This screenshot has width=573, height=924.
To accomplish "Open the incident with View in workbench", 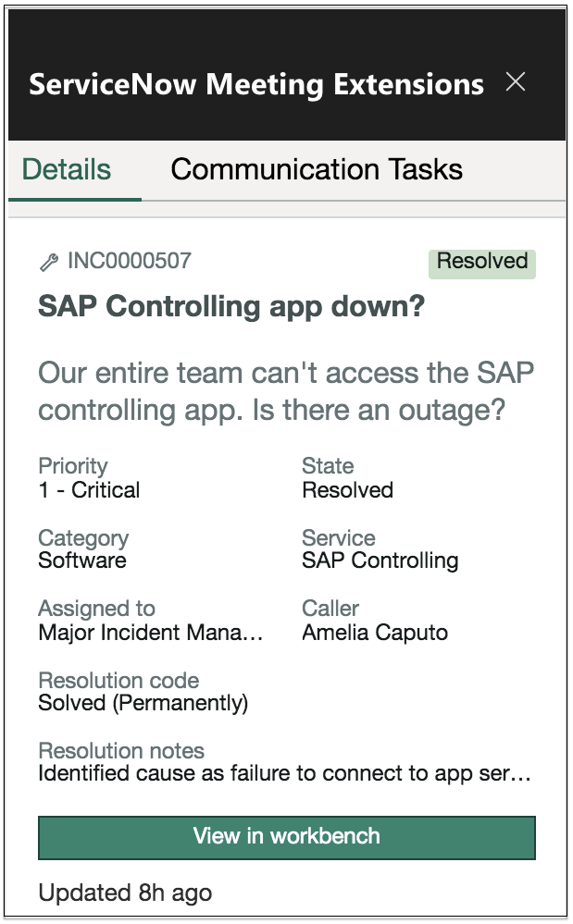I will pos(287,837).
